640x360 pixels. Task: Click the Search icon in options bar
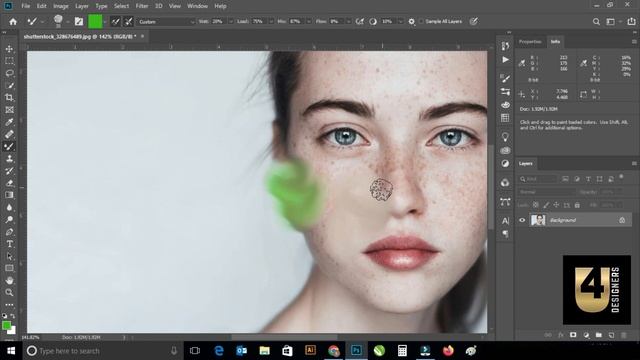click(x=596, y=22)
